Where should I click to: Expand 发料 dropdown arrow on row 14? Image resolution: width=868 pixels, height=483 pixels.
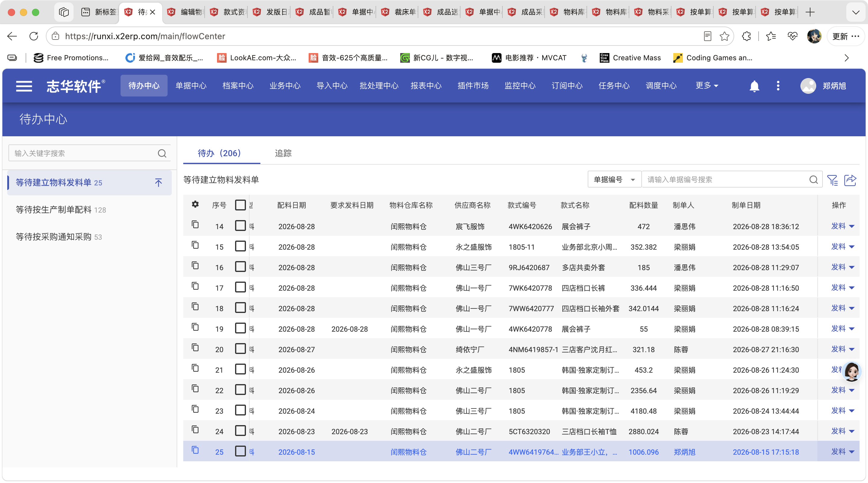(x=852, y=226)
